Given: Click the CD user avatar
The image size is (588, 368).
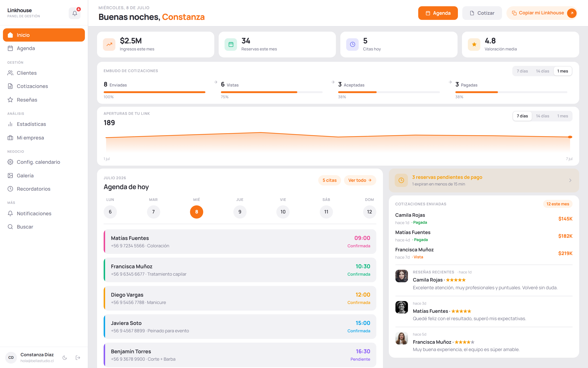Looking at the screenshot, I should point(11,358).
